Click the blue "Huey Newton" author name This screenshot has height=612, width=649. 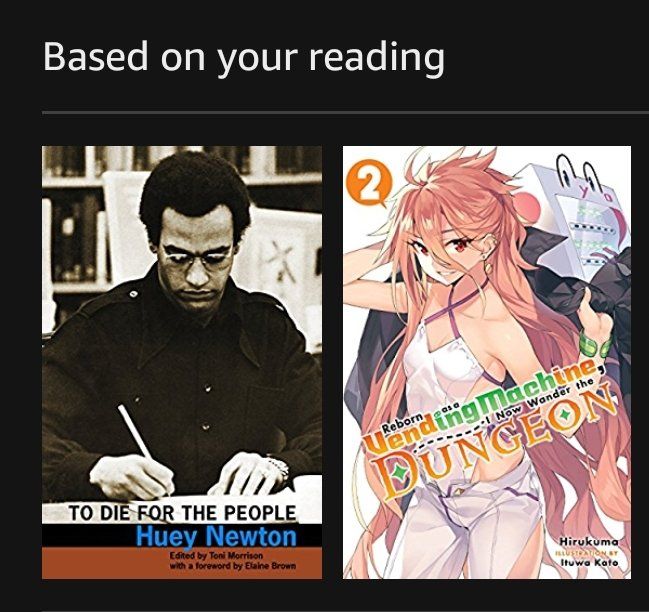coord(216,536)
